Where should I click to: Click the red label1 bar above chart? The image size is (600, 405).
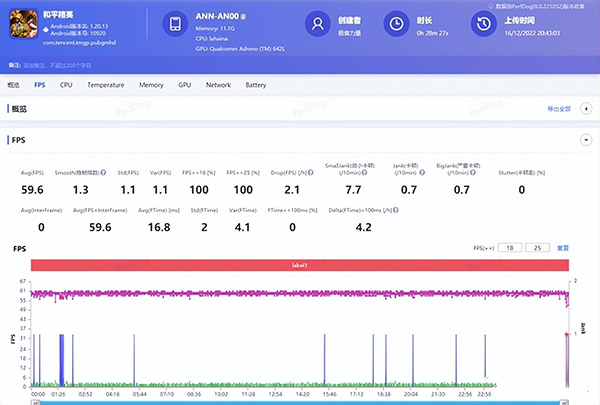[x=300, y=264]
